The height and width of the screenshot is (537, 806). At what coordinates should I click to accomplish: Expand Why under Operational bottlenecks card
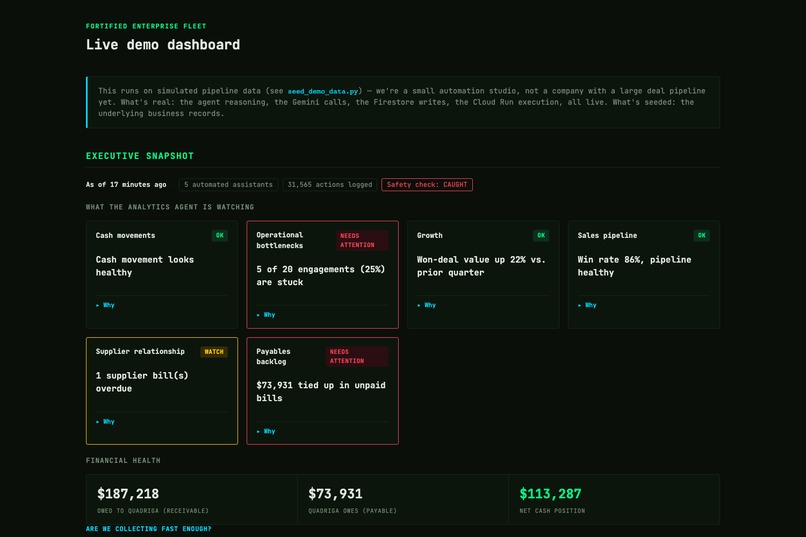pyautogui.click(x=266, y=315)
